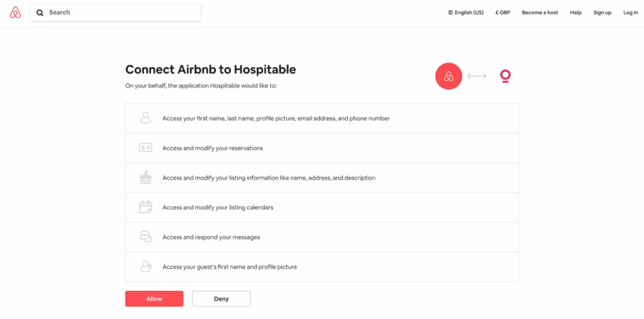Click the guest icon with lock
Viewport: 644px width, 319px height.
pyautogui.click(x=145, y=266)
